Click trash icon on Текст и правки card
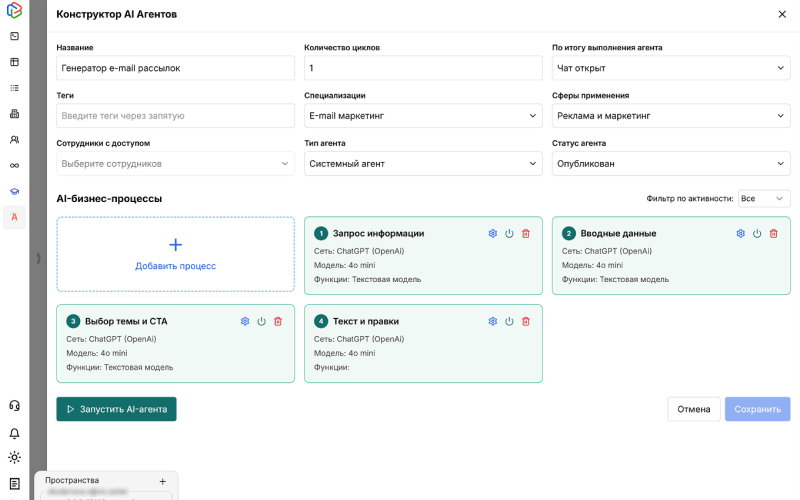The height and width of the screenshot is (500, 800). click(526, 321)
